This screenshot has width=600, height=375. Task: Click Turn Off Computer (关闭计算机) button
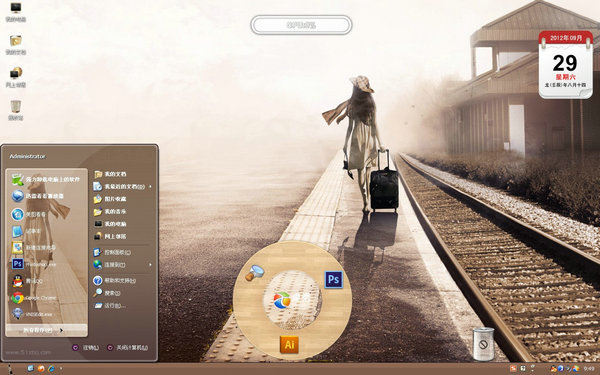[127, 347]
